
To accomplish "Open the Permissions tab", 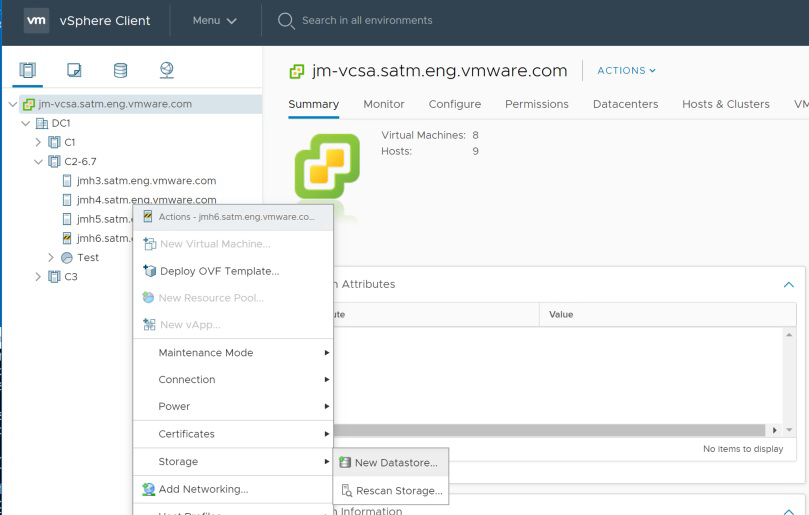I will tap(536, 104).
